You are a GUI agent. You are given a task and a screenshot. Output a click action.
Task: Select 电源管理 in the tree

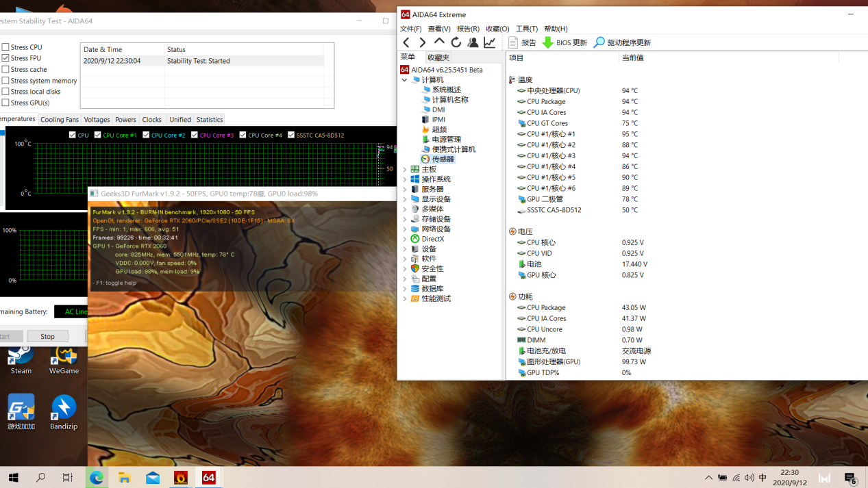[447, 140]
